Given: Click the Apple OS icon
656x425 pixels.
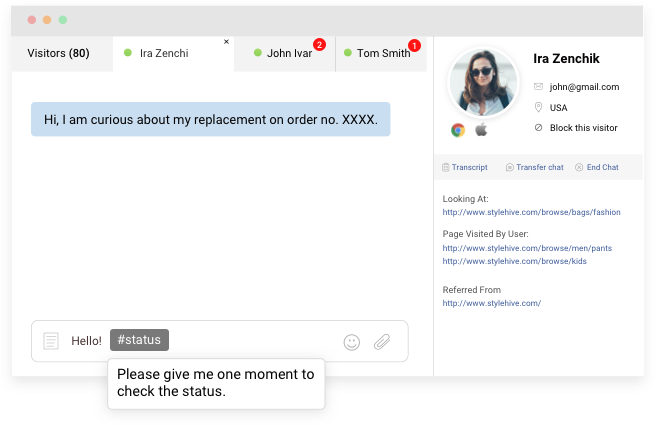Looking at the screenshot, I should (480, 130).
